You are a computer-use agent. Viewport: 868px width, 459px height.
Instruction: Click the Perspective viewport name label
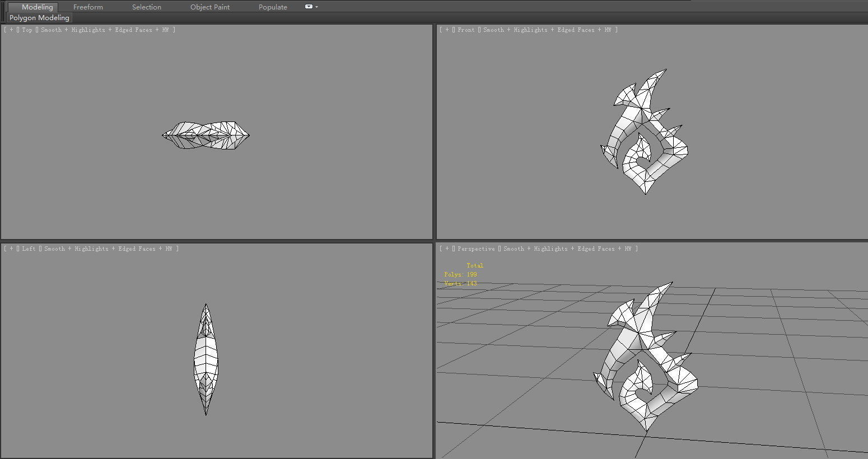click(476, 249)
